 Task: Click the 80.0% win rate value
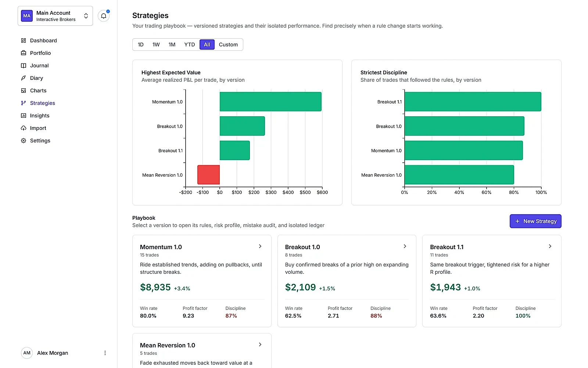click(148, 316)
